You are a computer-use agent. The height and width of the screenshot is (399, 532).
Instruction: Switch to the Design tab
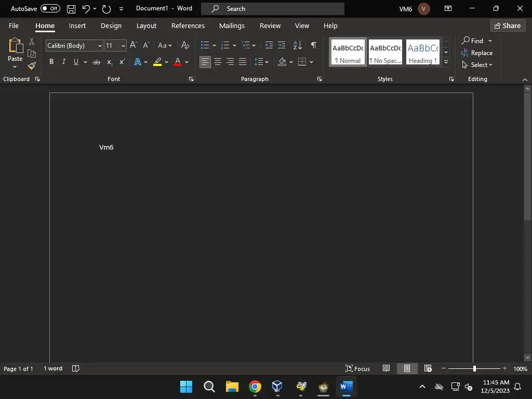111,26
